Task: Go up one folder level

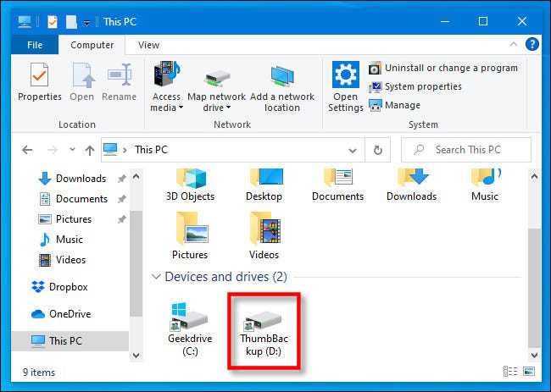Action: tap(90, 150)
